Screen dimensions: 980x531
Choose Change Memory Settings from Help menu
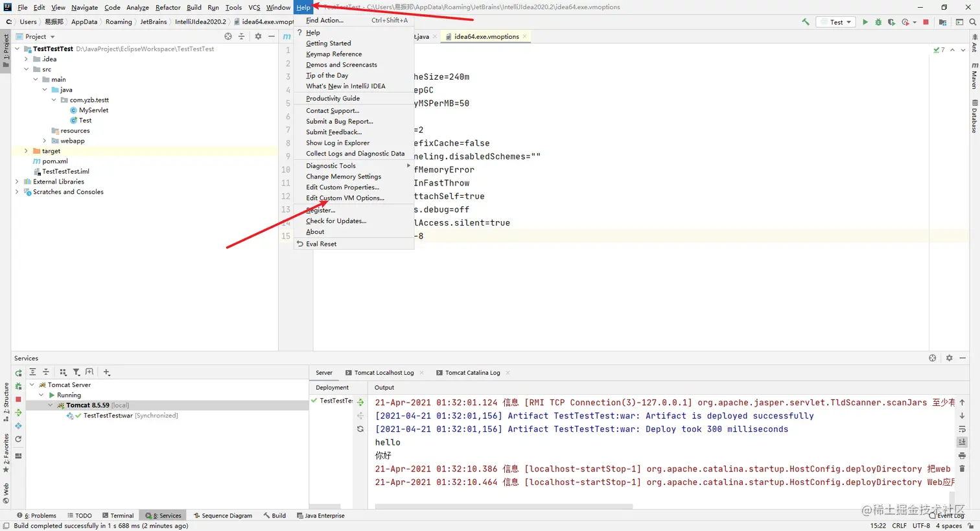click(354, 177)
